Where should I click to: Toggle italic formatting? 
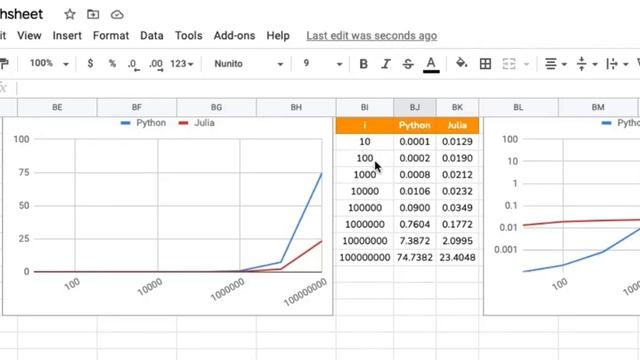(386, 64)
